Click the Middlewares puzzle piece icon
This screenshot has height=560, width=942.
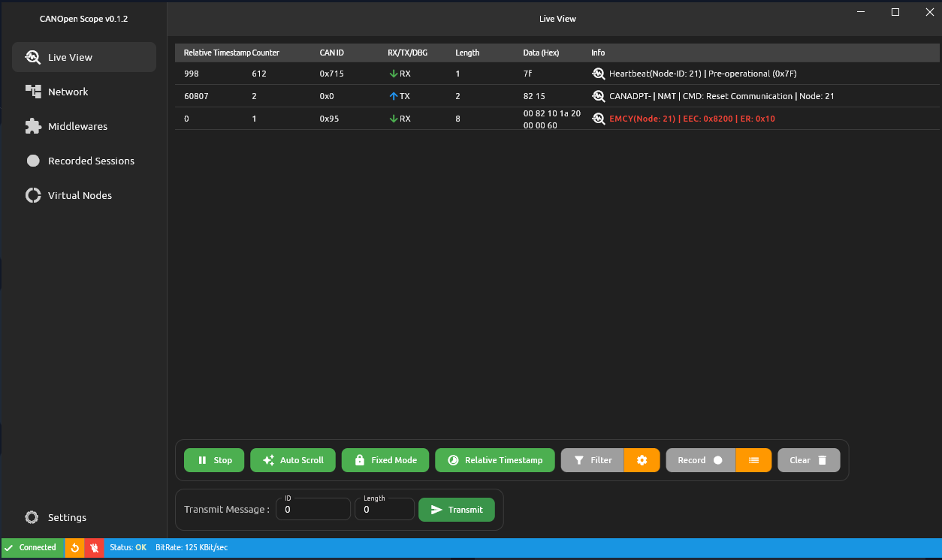33,125
